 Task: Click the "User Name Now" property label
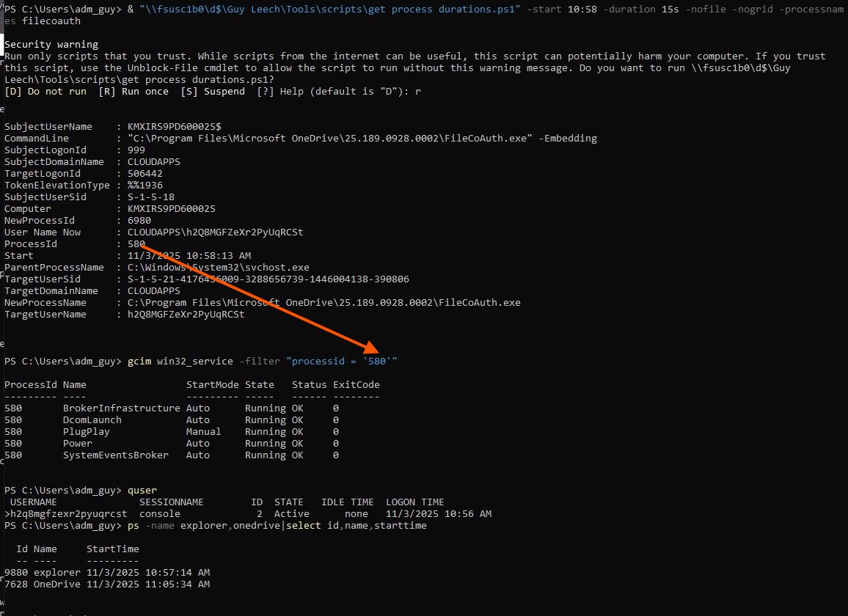pyautogui.click(x=43, y=232)
